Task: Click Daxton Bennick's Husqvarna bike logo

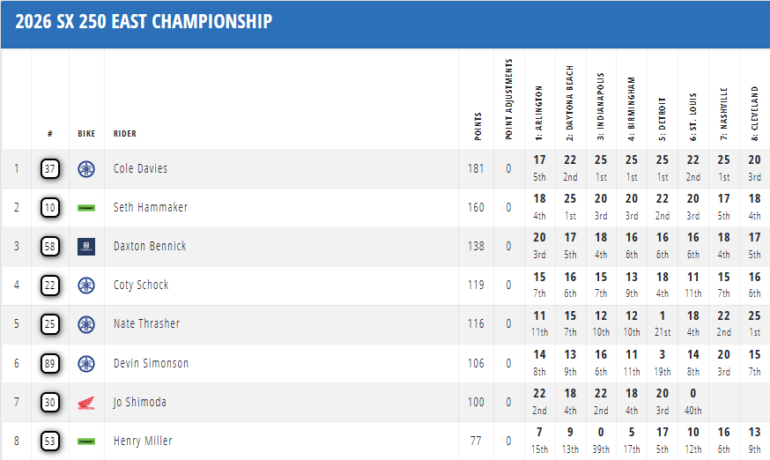Action: coord(87,246)
